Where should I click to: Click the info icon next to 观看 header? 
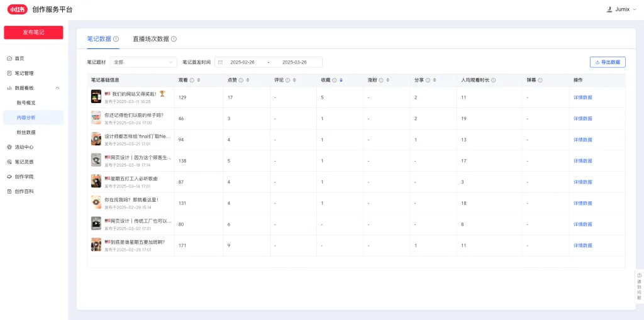point(192,80)
